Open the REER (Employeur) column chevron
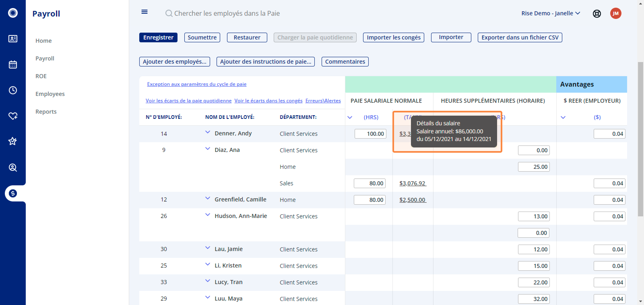This screenshot has width=644, height=305. click(x=563, y=117)
